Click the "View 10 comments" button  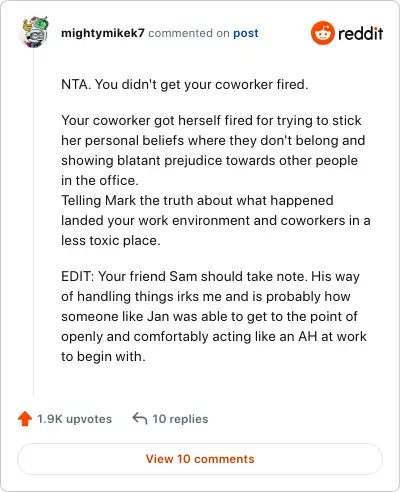pos(200,459)
